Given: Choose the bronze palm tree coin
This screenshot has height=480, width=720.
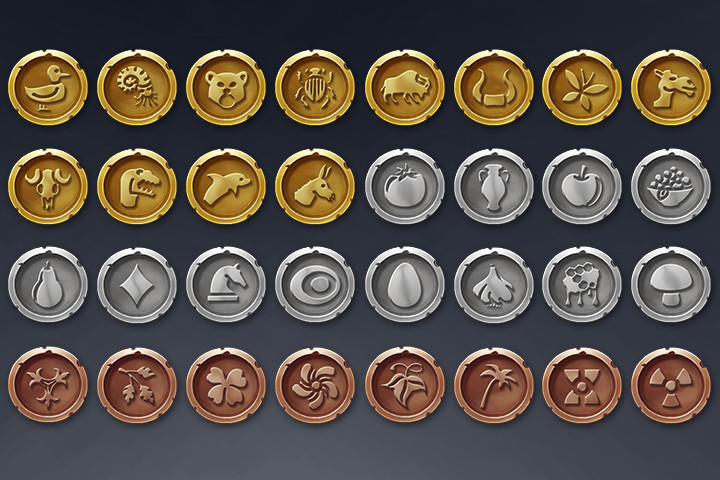Looking at the screenshot, I should pyautogui.click(x=494, y=384).
